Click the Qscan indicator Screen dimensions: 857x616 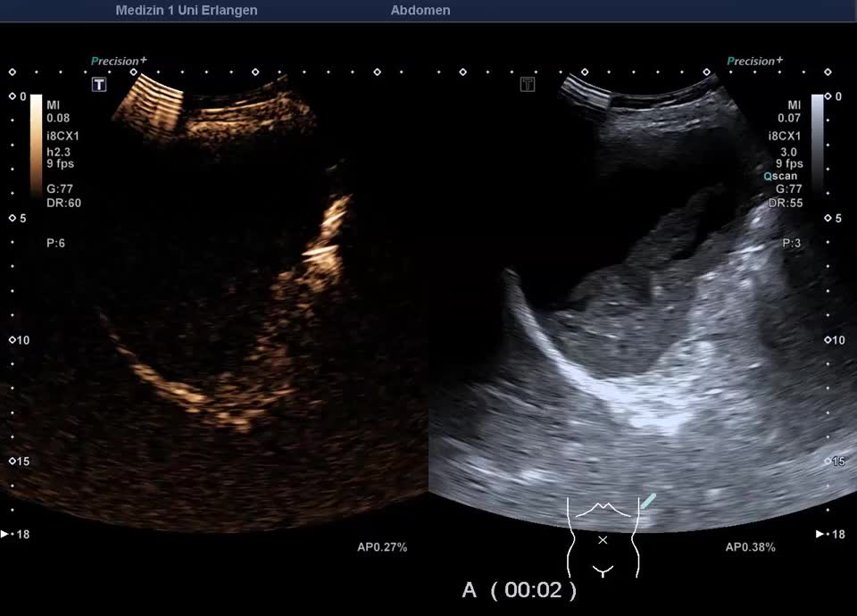point(780,177)
